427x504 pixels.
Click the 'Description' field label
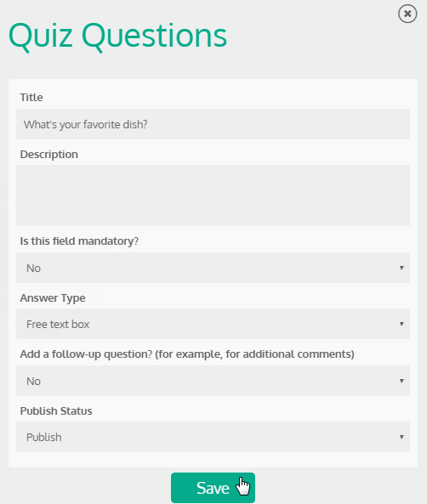click(x=49, y=155)
